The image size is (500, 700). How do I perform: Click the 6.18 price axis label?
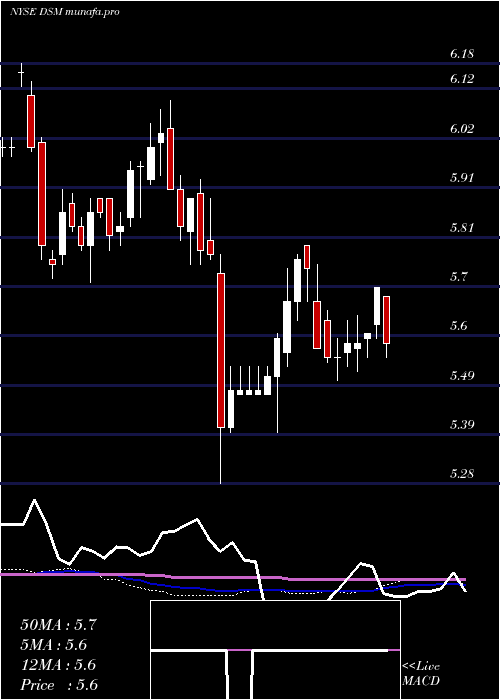461,54
